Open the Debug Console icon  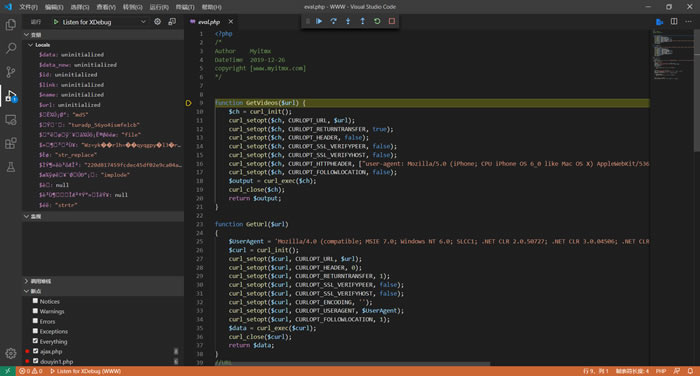tap(172, 21)
